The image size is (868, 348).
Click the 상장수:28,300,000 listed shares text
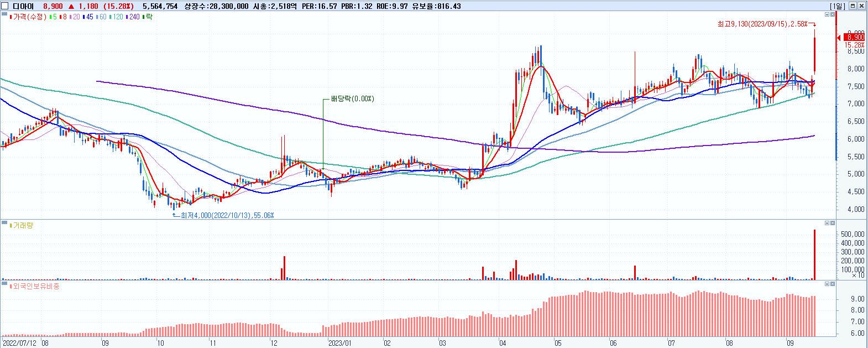click(216, 6)
